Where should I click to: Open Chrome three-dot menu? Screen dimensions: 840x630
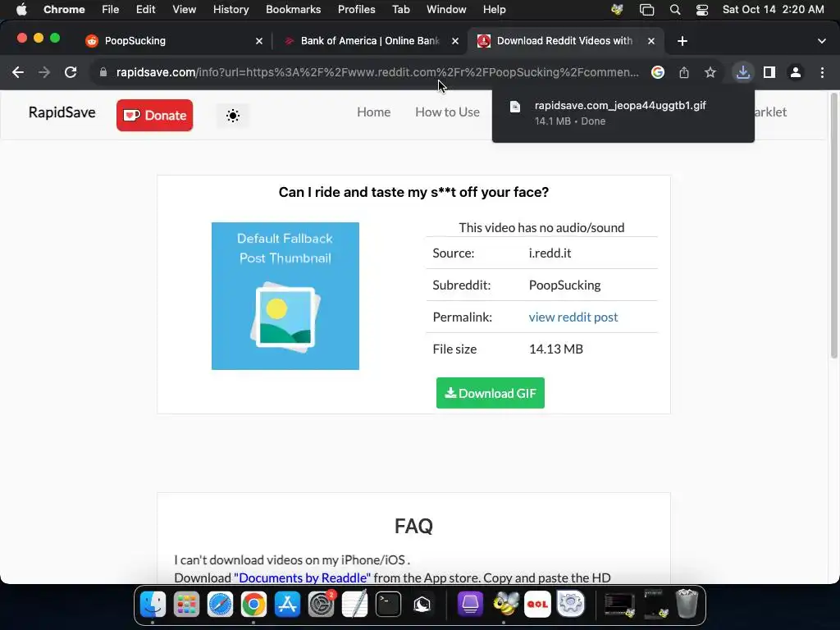822,72
